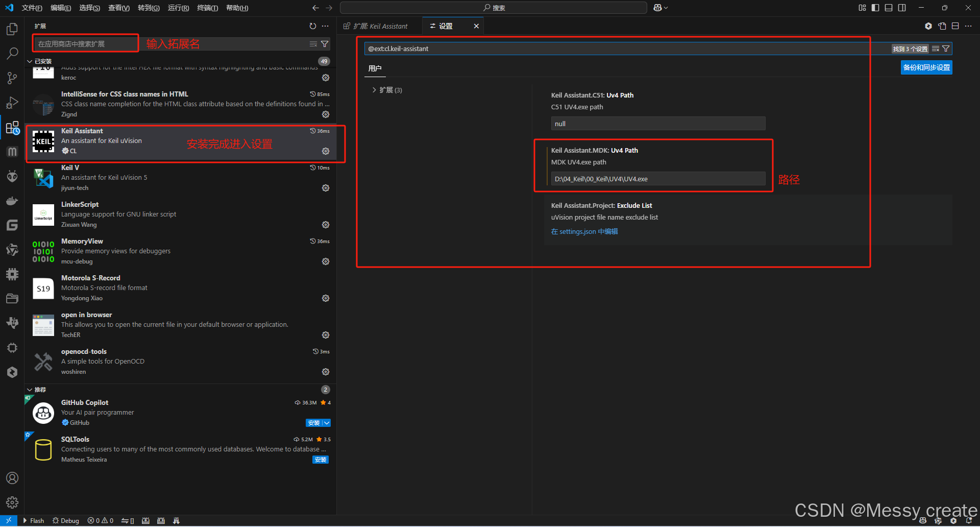Select the Keil Assistant extension entry
The width and height of the screenshot is (980, 527).
pyautogui.click(x=181, y=141)
